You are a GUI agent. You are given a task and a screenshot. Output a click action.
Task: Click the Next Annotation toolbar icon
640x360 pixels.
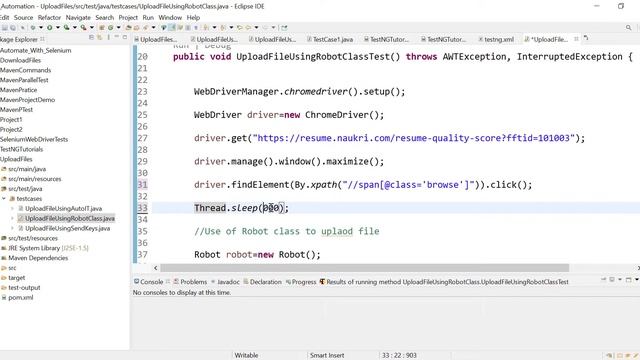[x=206, y=27]
